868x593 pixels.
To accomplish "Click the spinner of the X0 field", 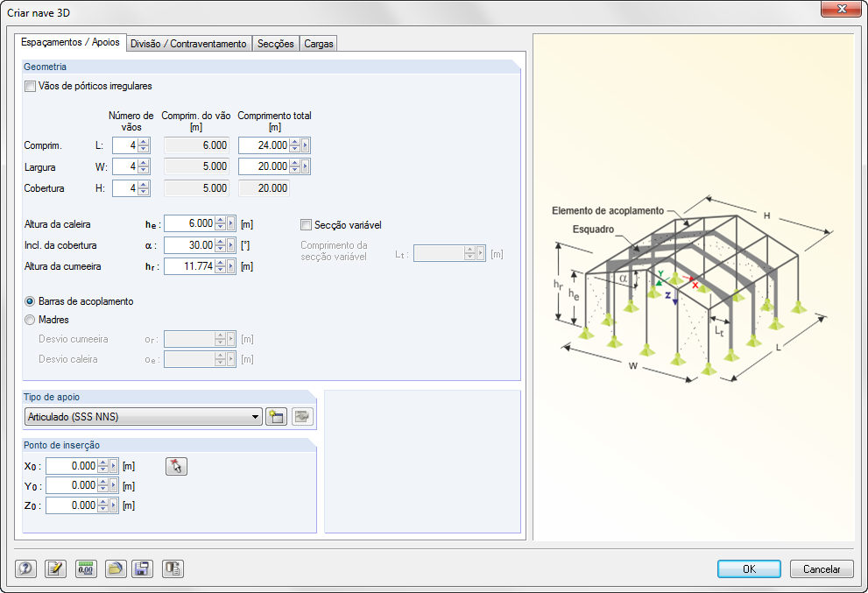I will (x=103, y=466).
